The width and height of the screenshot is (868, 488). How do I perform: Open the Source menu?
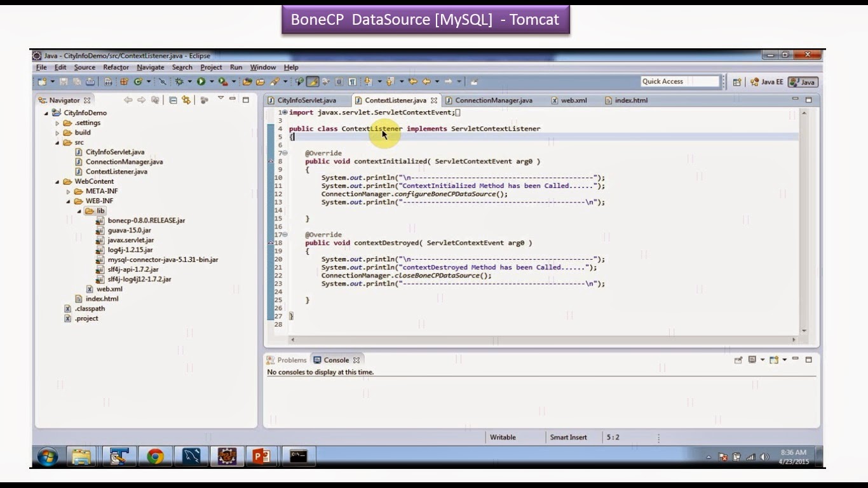85,67
